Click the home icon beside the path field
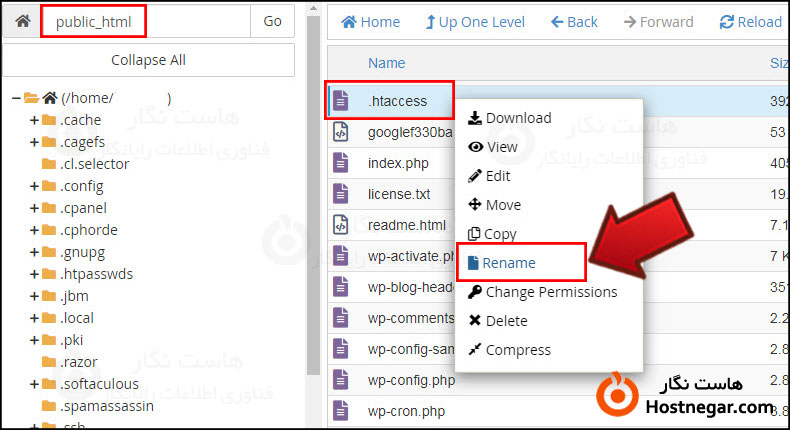This screenshot has height=430, width=790. [x=22, y=21]
